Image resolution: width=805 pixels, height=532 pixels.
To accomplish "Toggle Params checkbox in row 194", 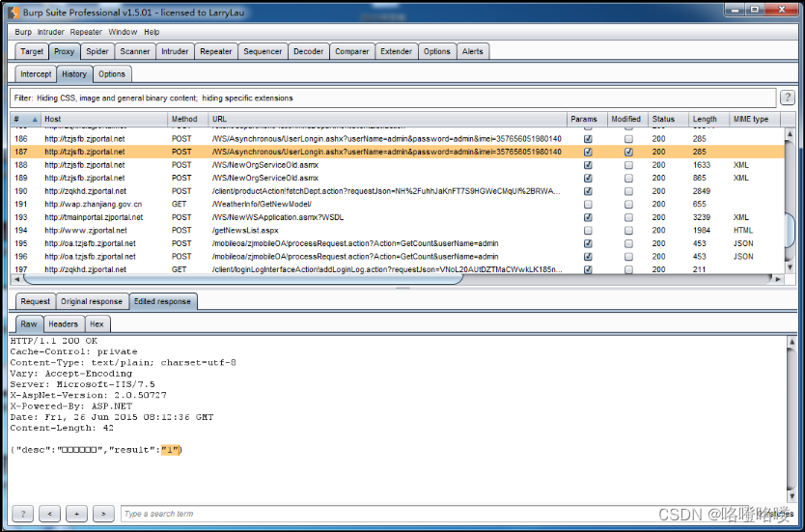I will coord(588,231).
